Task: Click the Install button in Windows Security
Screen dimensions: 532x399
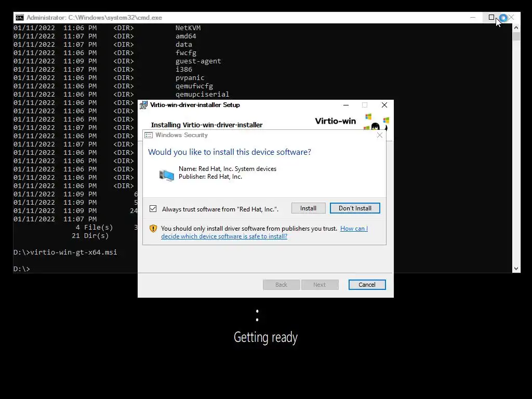Action: click(308, 208)
